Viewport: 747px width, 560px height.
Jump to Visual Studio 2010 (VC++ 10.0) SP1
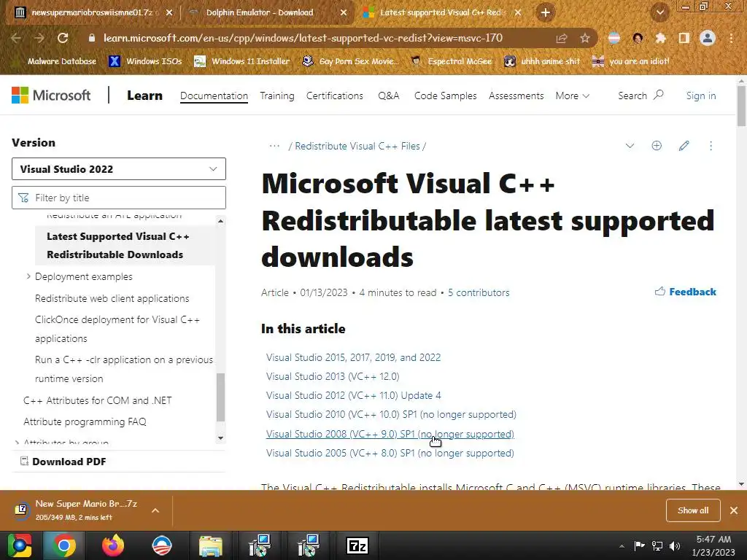click(391, 414)
